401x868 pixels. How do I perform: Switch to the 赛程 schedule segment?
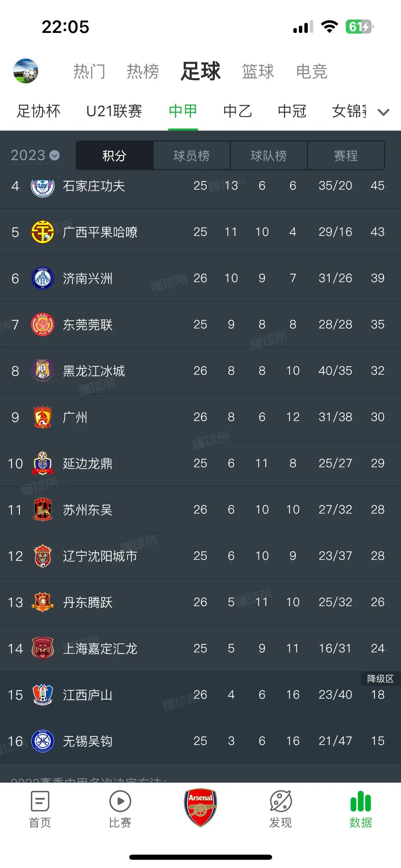[x=346, y=156]
